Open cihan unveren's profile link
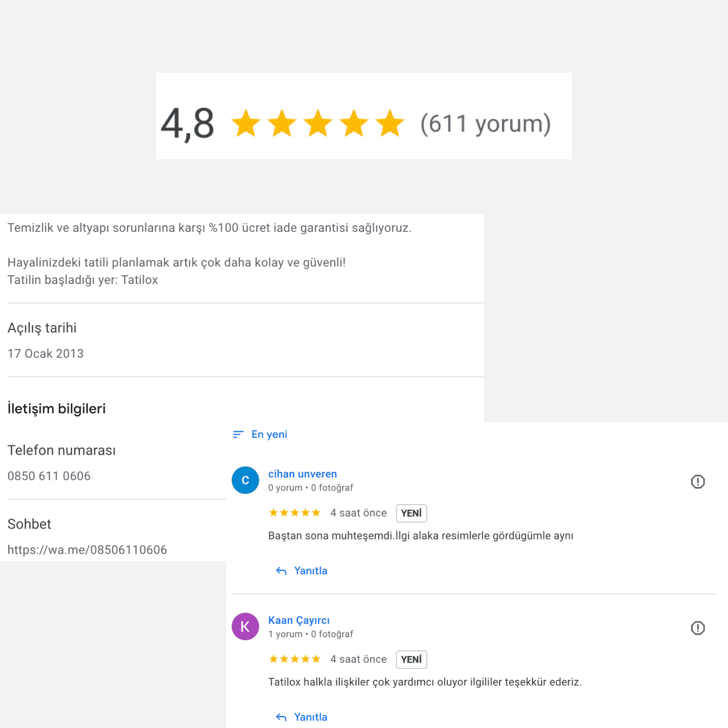 pos(302,474)
